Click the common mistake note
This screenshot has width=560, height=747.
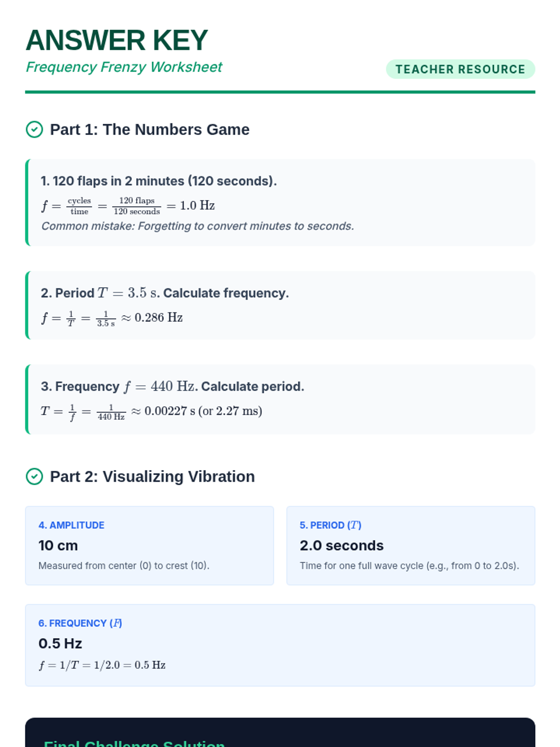coord(197,226)
